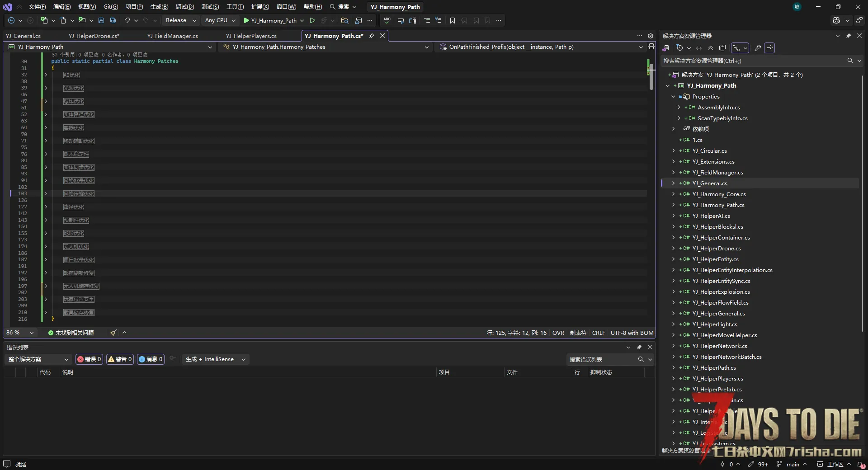Switch to the YJ_HelperPlayers.cs tab
Viewport: 868px width, 470px height.
(251, 36)
